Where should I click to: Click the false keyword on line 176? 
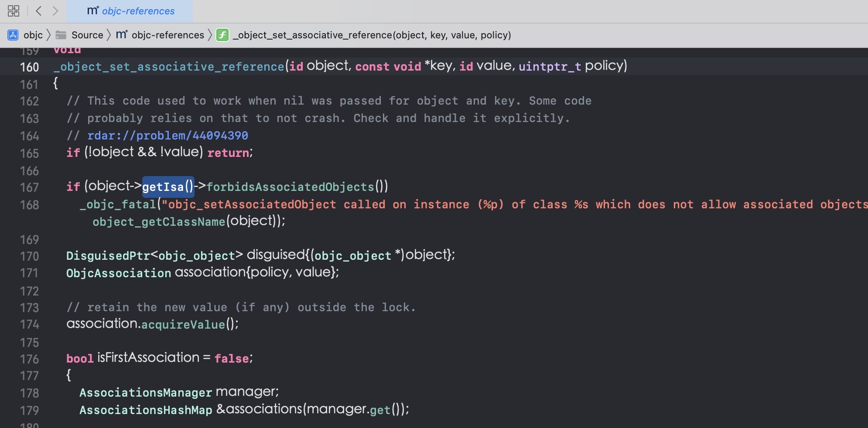[x=232, y=359]
